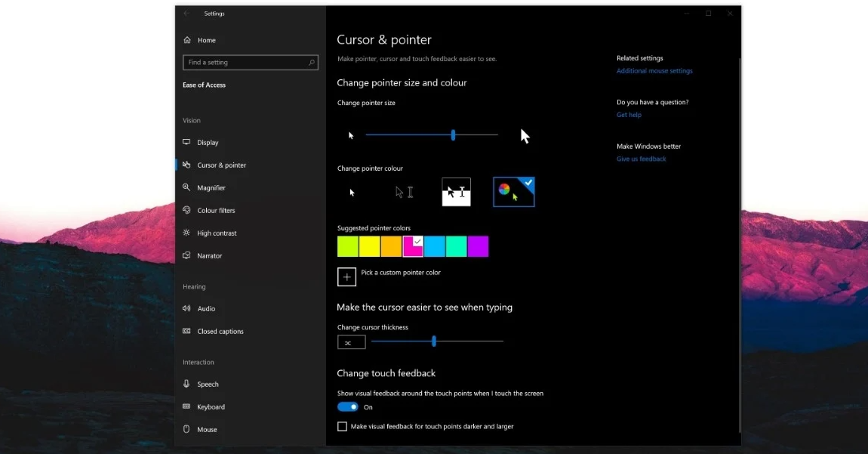
Task: Turn off touch visual feedback toggle
Action: [347, 407]
